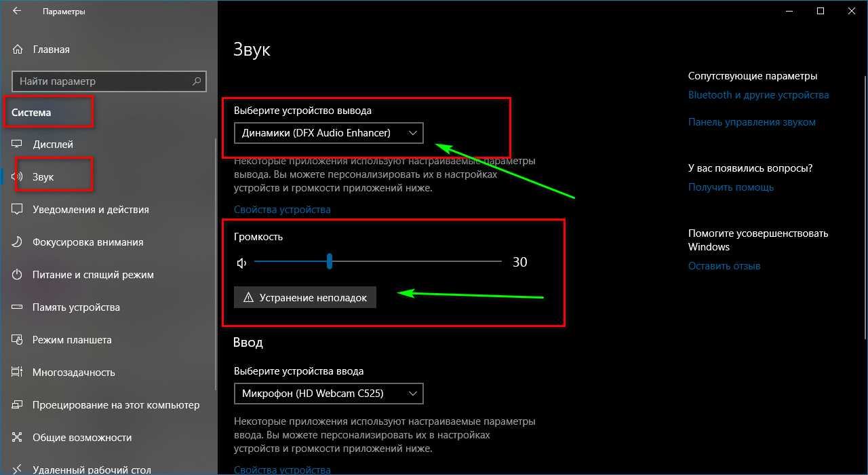Image resolution: width=868 pixels, height=475 pixels.
Task: Click the Громкость label
Action: pos(258,237)
